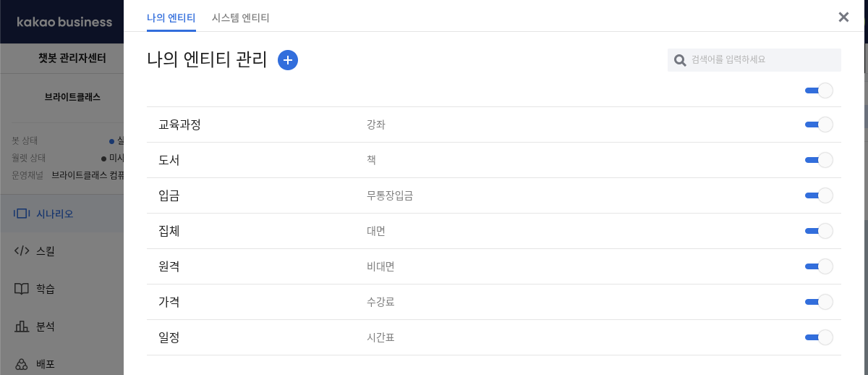
Task: Click the 검색어를 입력하세요 search field
Action: (x=754, y=60)
